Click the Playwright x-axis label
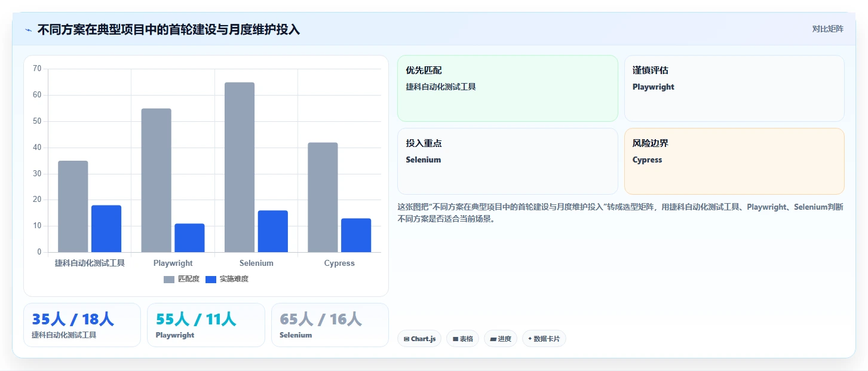Screen dimensions: 868x371 click(173, 263)
